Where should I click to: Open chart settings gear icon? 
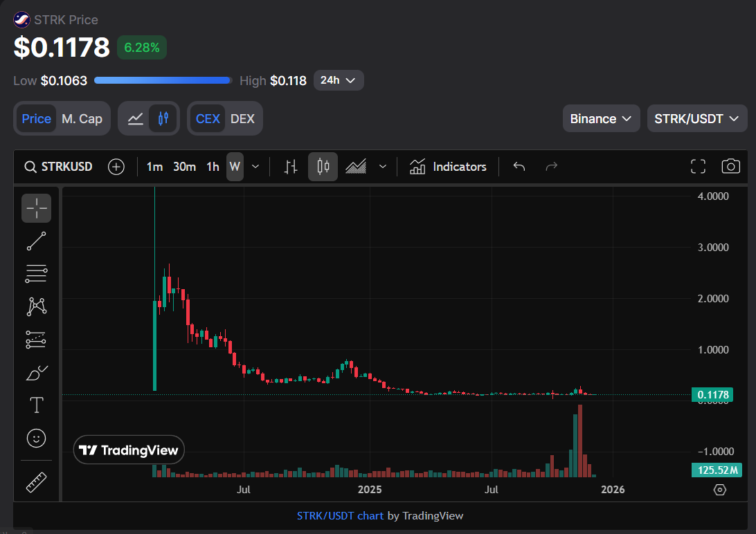(720, 490)
